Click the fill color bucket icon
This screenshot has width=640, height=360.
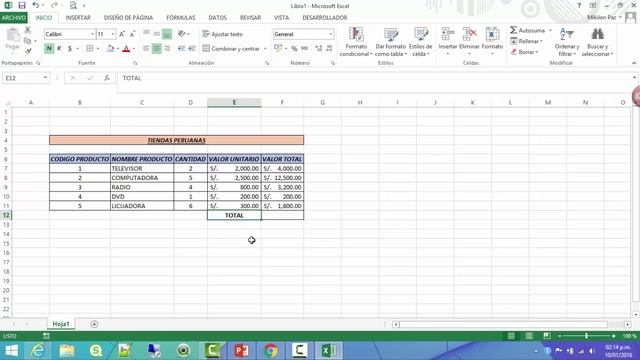[x=110, y=49]
